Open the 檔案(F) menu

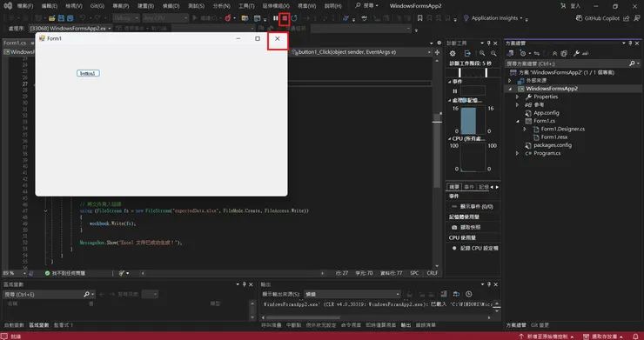25,6
